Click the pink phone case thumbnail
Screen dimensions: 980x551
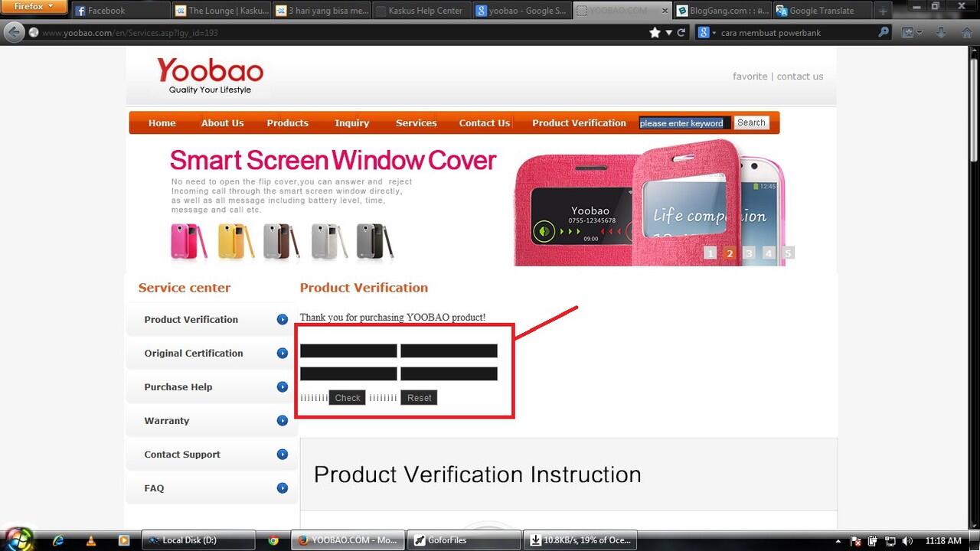point(188,241)
